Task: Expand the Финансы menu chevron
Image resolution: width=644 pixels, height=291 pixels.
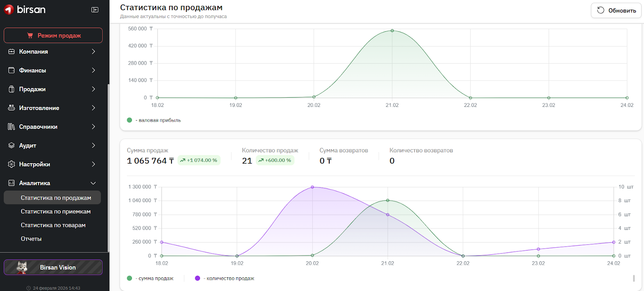Action: (x=93, y=70)
